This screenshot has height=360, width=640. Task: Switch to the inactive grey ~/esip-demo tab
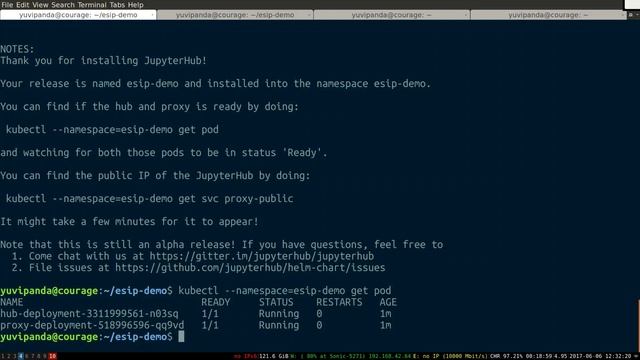[235, 15]
